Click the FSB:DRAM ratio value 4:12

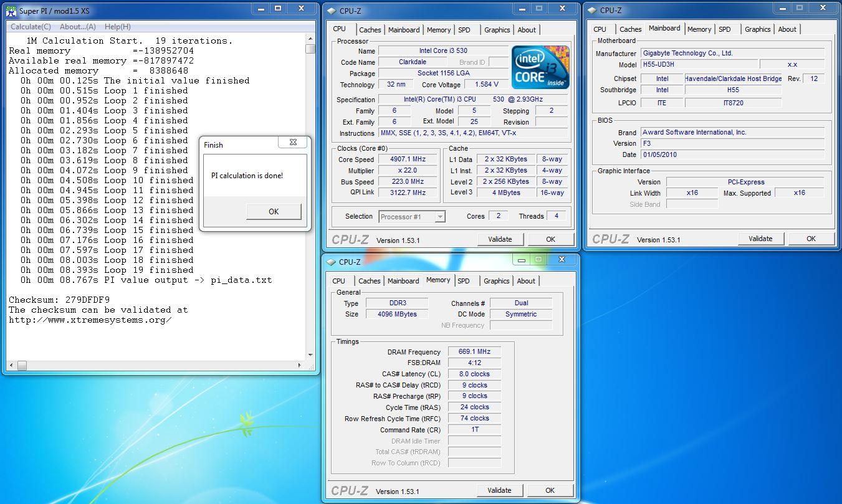coord(474,363)
